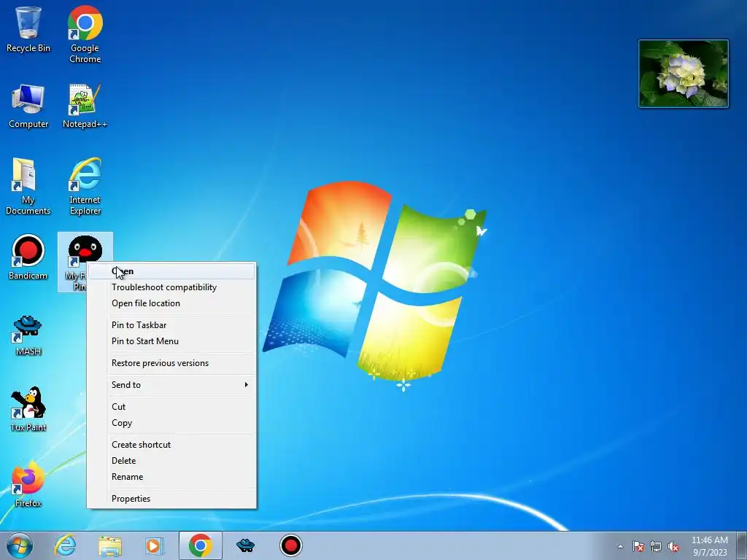Select the MASH desktop shortcut

pyautogui.click(x=28, y=335)
